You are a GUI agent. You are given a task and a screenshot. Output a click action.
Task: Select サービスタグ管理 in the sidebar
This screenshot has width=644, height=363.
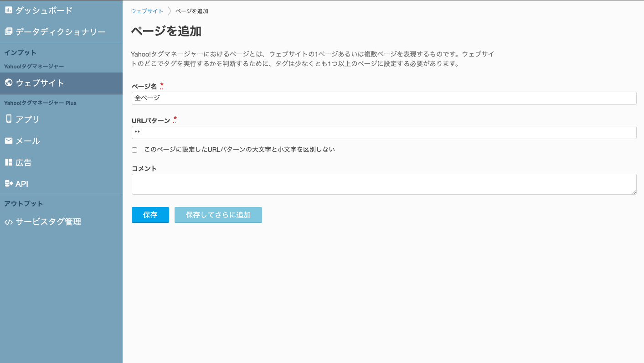click(48, 222)
